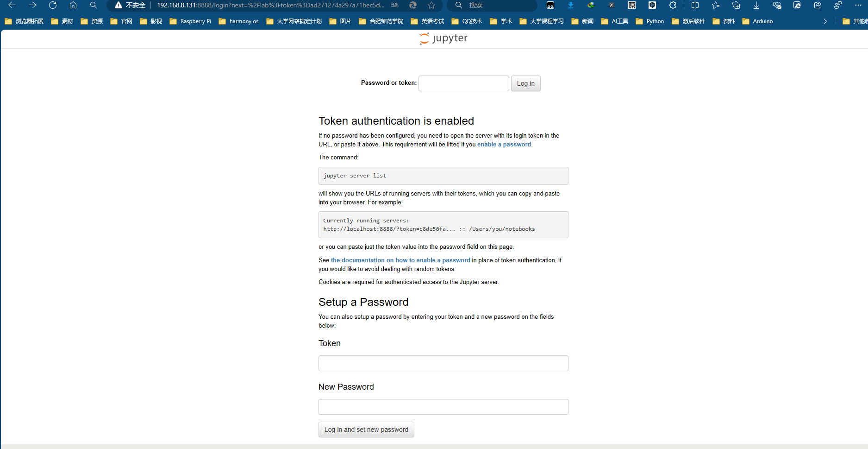Reload the Jupyter login page
Image resolution: width=868 pixels, height=449 pixels.
[x=52, y=5]
